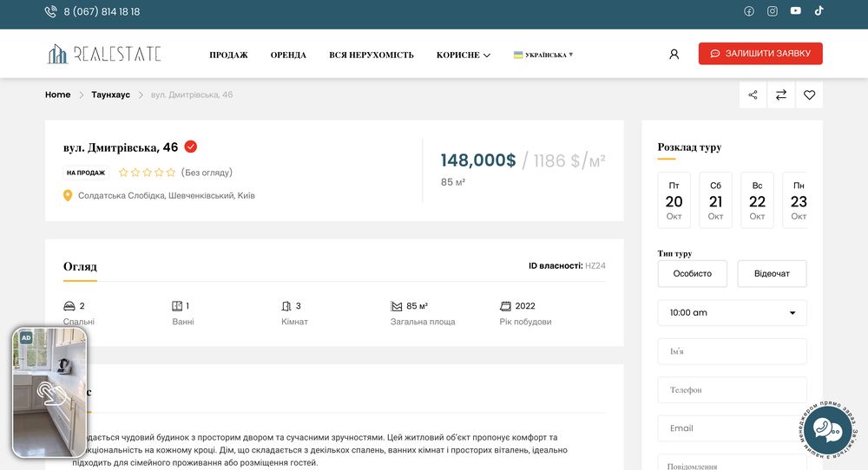Add property to compare list
The image size is (868, 470).
click(781, 95)
